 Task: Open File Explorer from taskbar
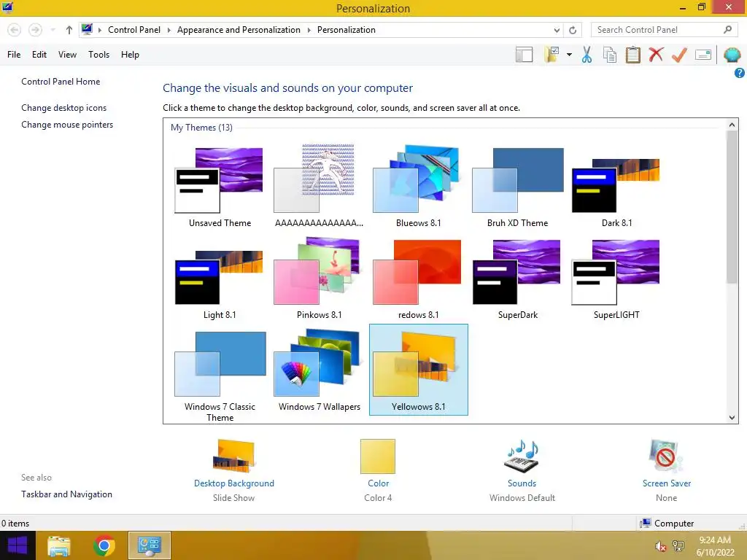pos(59,545)
